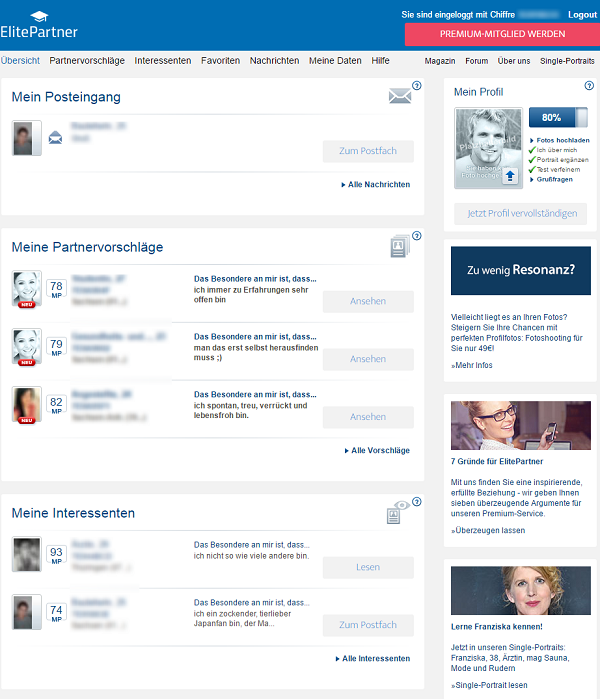Screen dimensions: 600x699
Task: Open the Single-Portraits link
Action: coord(567,61)
